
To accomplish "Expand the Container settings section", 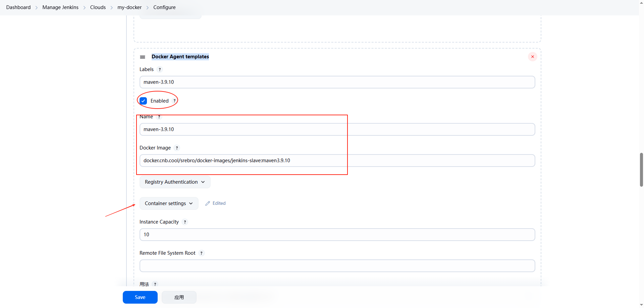I will coord(169,203).
